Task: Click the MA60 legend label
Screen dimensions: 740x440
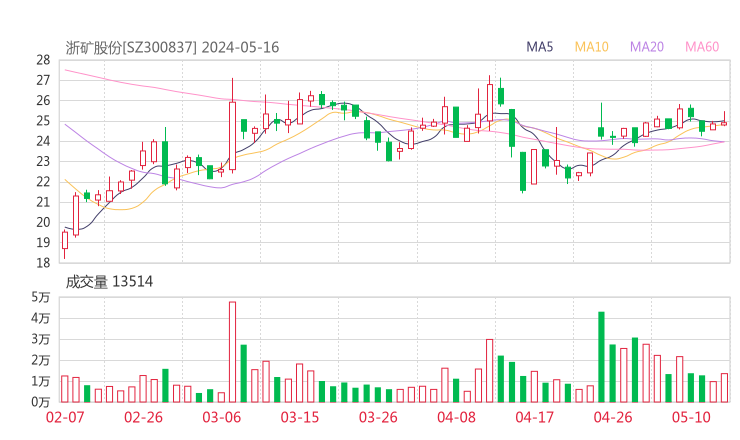Action: (702, 47)
